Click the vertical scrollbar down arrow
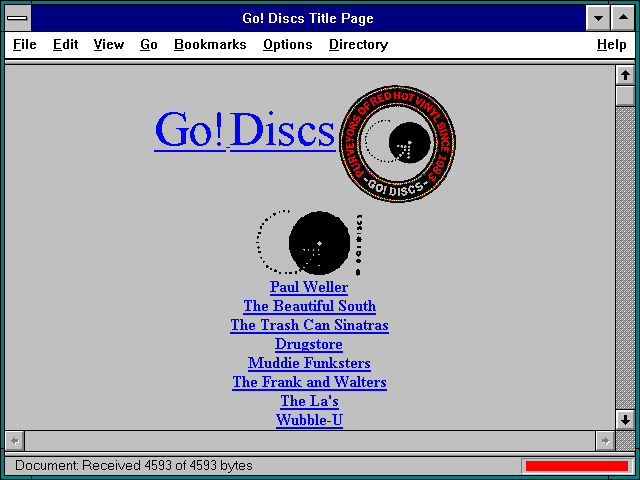Image resolution: width=640 pixels, height=480 pixels. (x=625, y=420)
